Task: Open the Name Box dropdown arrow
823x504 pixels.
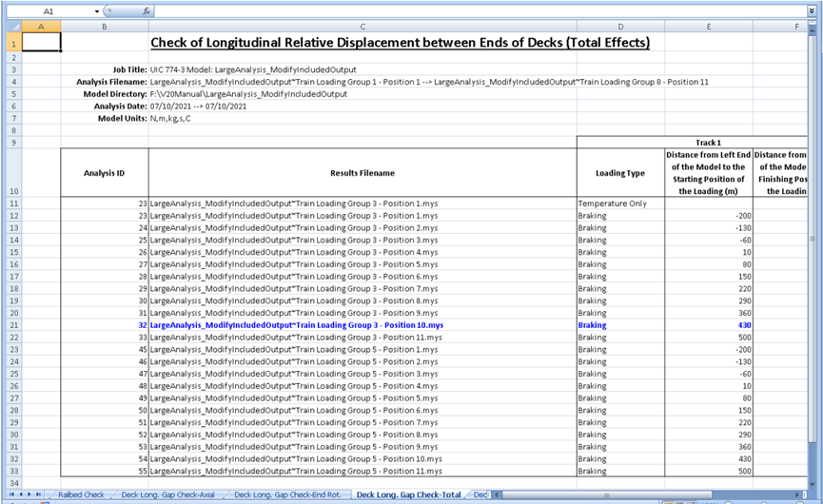Action: (97, 11)
